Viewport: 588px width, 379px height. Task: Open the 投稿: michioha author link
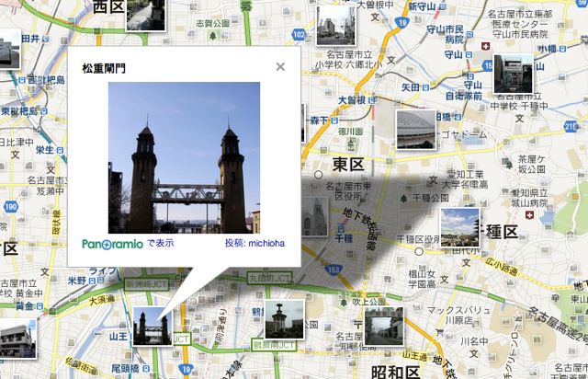click(x=254, y=243)
